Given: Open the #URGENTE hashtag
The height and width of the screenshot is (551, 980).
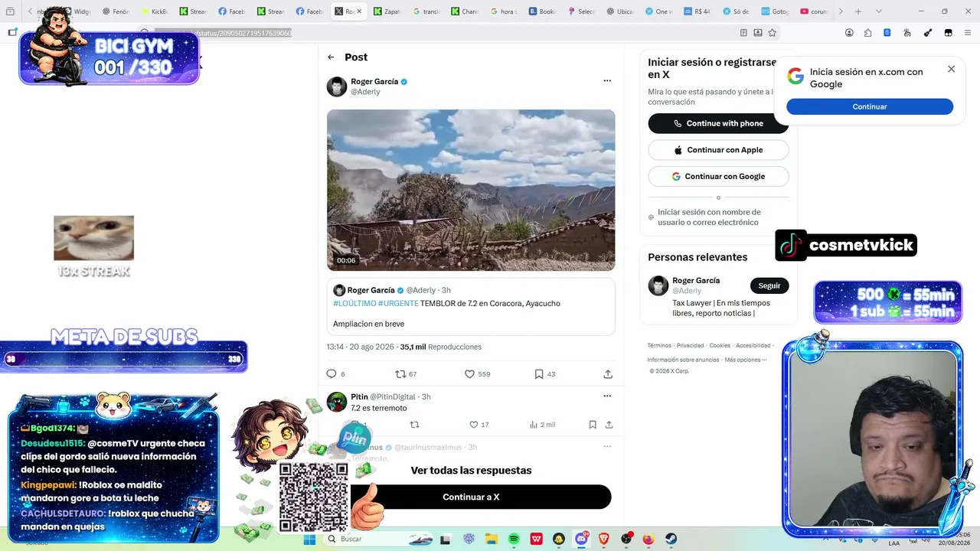Looking at the screenshot, I should click(x=398, y=303).
